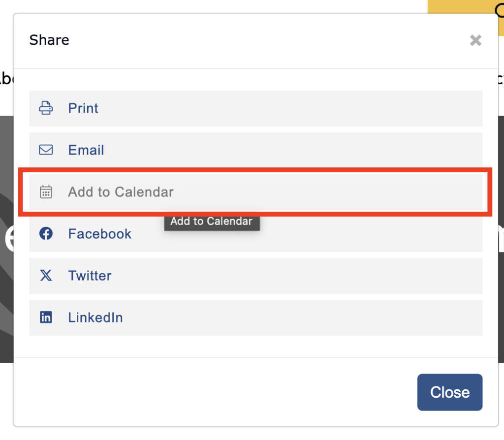Click the empty right side of the LinkedIn row
The width and height of the screenshot is (504, 440).
(345, 317)
